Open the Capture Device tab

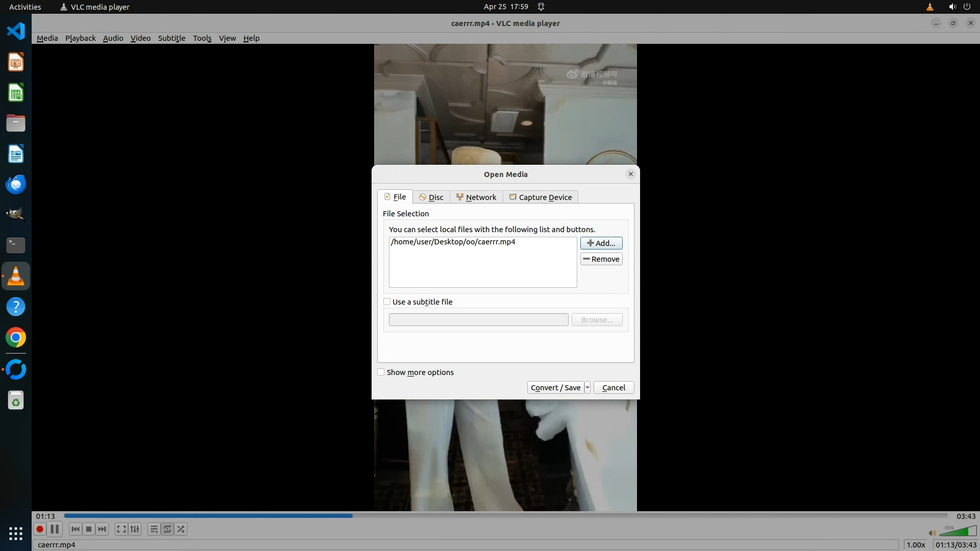pos(541,197)
